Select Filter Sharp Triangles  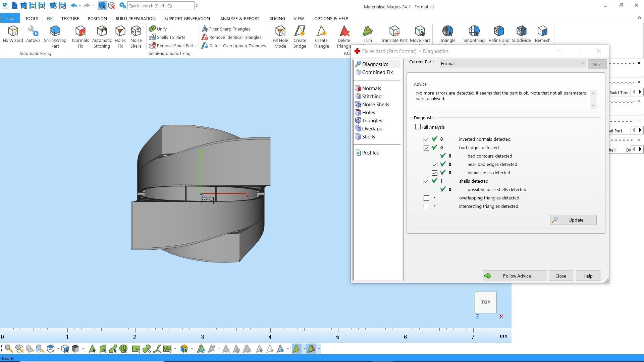(226, 29)
